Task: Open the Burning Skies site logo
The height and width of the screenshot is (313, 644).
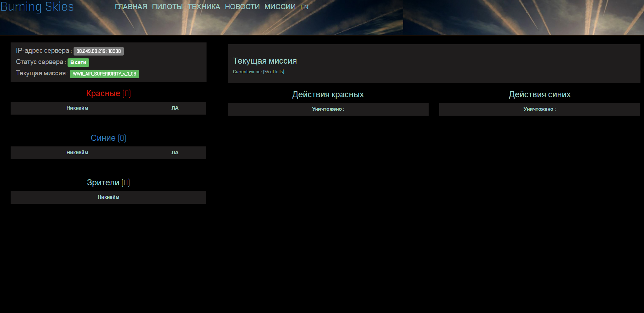Action: [37, 7]
